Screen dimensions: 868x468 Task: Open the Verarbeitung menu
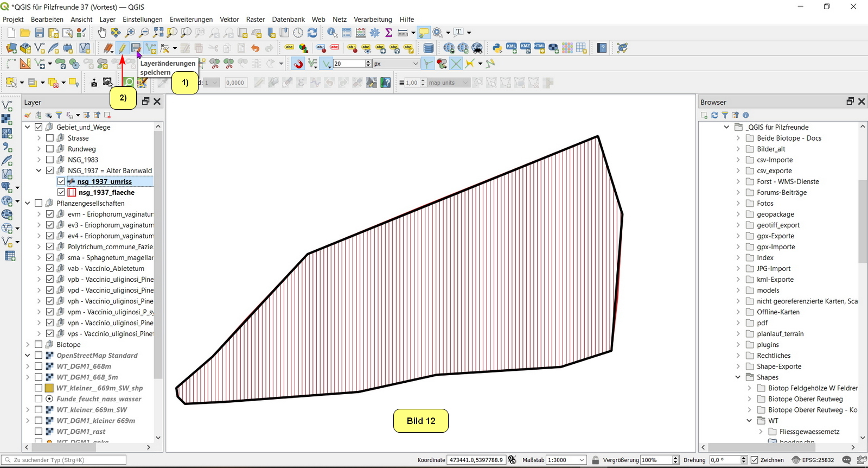pyautogui.click(x=373, y=19)
